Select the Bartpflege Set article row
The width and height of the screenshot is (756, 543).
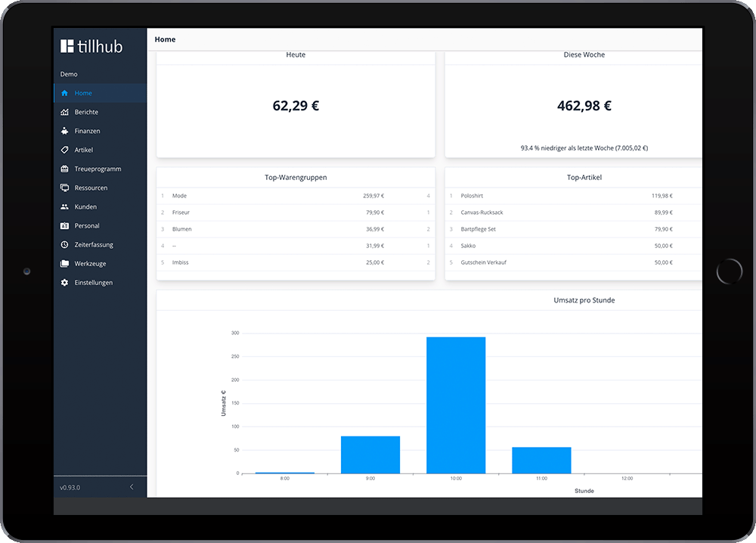pyautogui.click(x=573, y=229)
